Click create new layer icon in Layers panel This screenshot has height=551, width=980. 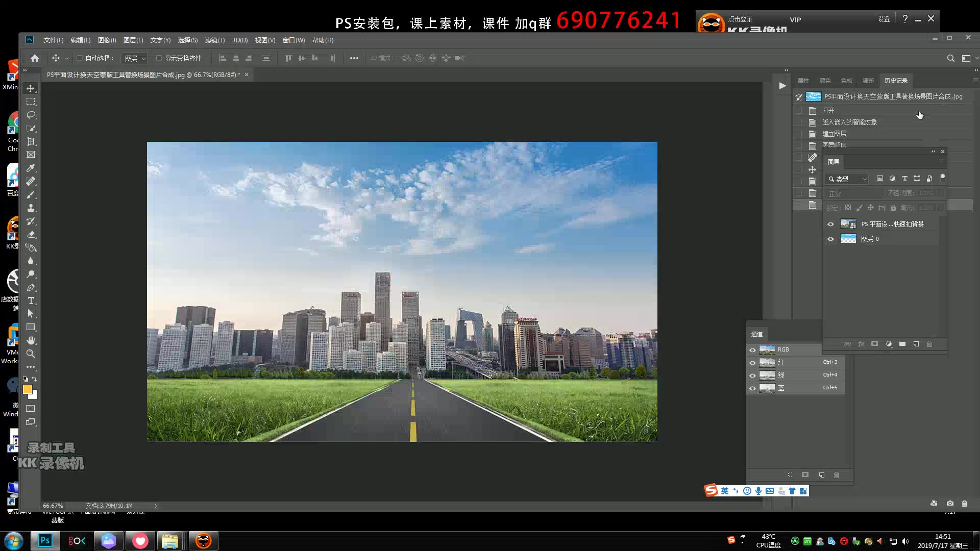point(916,344)
